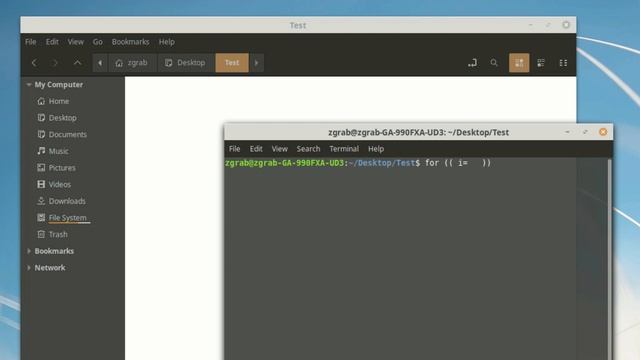Open terminal Edit menu
The width and height of the screenshot is (640, 360).
[x=256, y=149]
